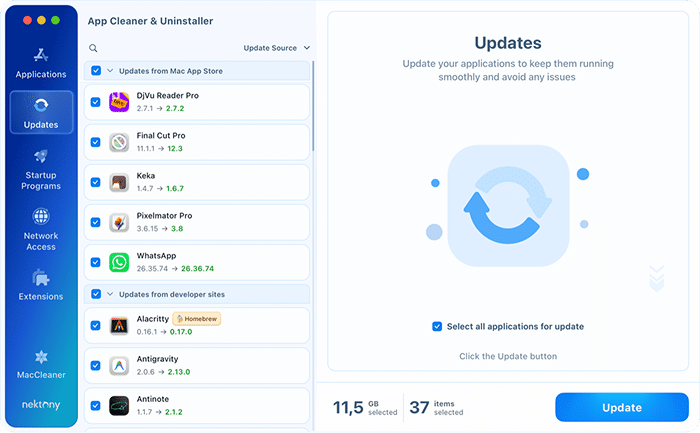
Task: Click the Antigravity app icon
Action: click(x=119, y=366)
